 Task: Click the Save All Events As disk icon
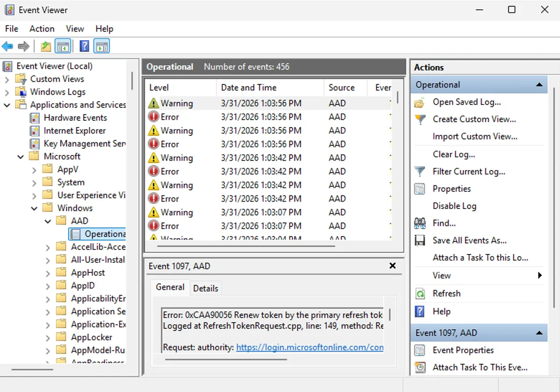click(420, 240)
